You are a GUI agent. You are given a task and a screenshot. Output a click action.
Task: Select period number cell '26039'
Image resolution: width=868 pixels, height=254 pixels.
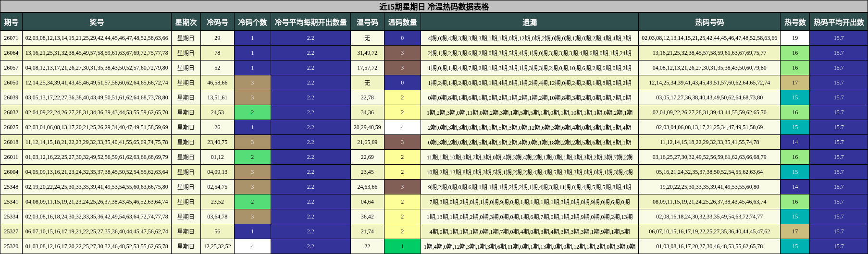pyautogui.click(x=11, y=97)
